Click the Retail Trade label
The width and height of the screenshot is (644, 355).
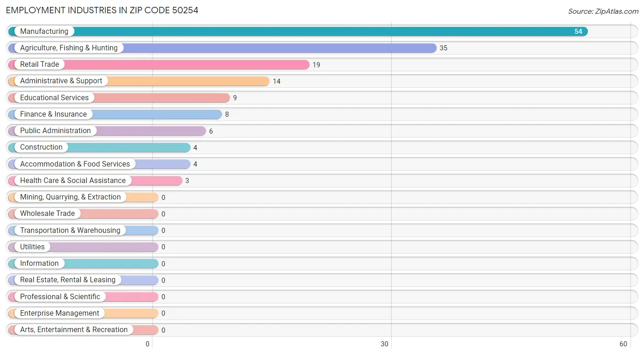[x=39, y=64]
